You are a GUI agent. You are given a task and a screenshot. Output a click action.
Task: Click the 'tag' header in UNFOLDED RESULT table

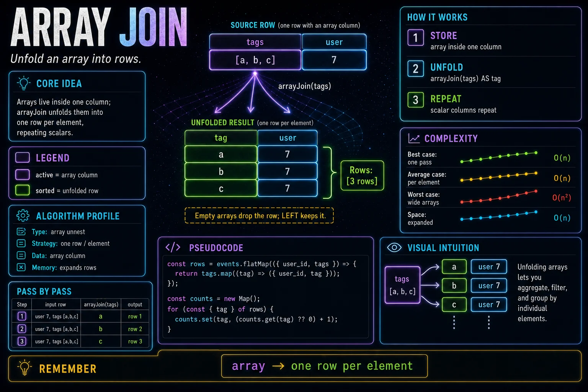(221, 138)
